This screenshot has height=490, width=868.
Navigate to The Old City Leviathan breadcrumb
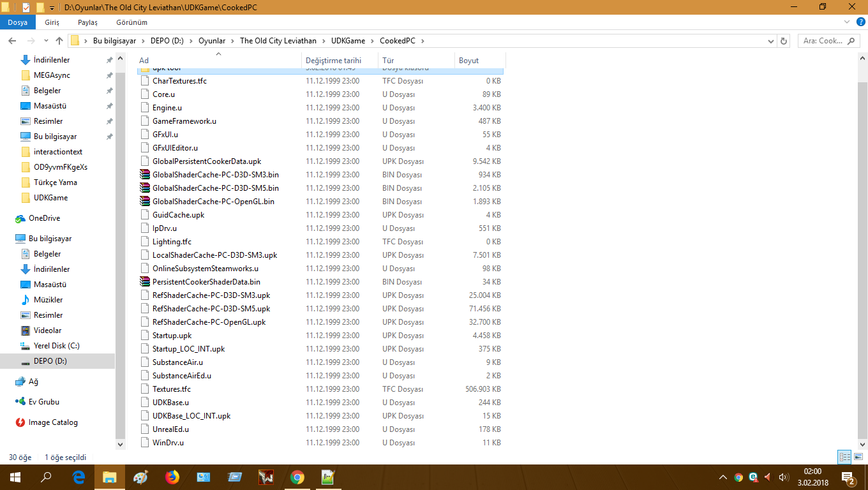point(278,41)
